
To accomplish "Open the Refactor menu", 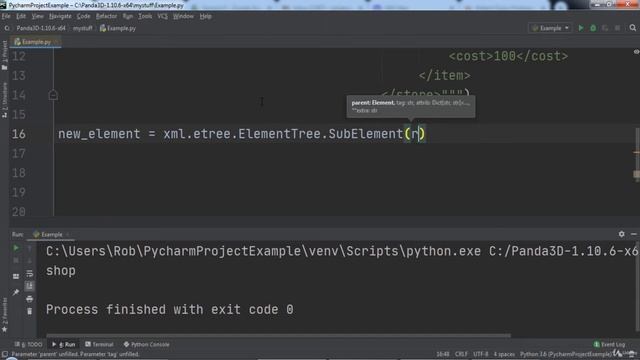I will (106, 16).
